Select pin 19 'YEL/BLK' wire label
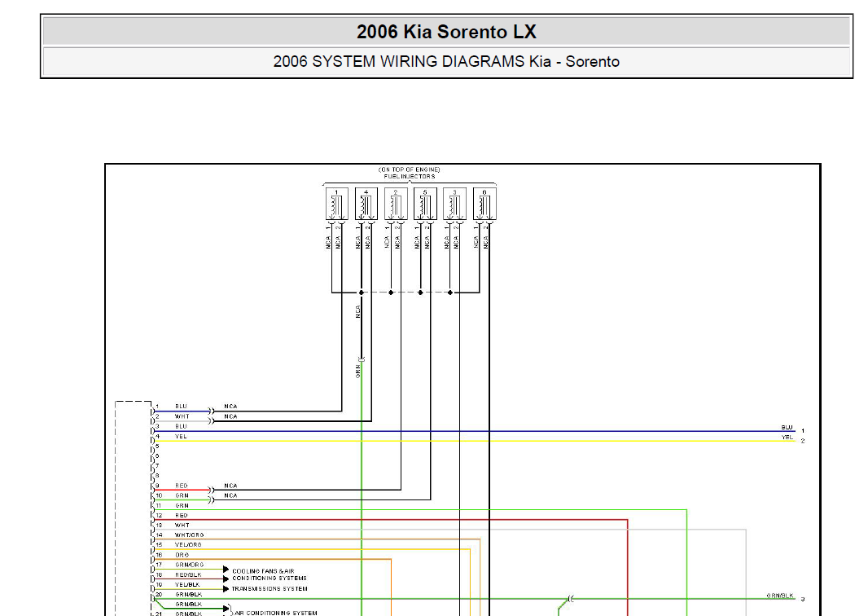The width and height of the screenshot is (868, 616). [187, 585]
